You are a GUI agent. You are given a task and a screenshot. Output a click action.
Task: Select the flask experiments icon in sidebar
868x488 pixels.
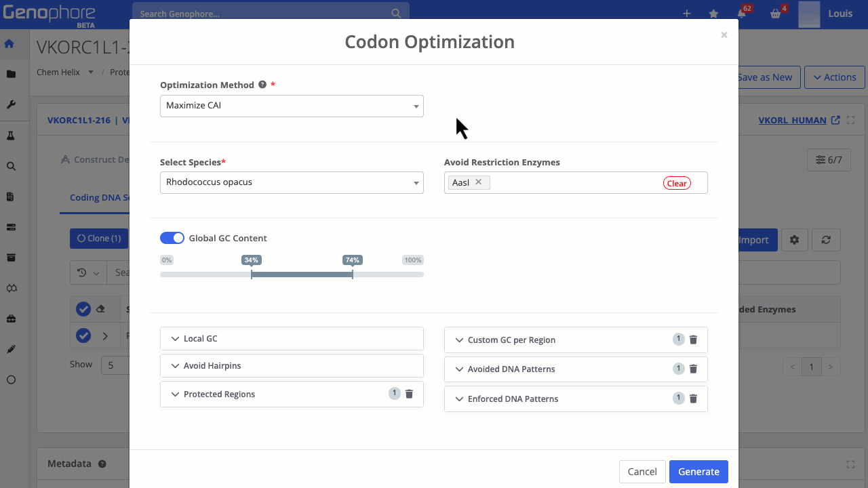pos(11,135)
